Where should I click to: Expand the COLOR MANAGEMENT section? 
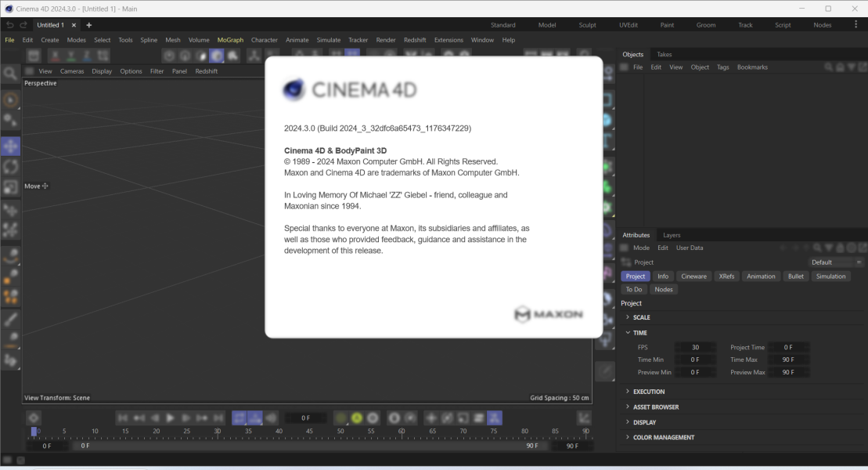[x=628, y=437]
